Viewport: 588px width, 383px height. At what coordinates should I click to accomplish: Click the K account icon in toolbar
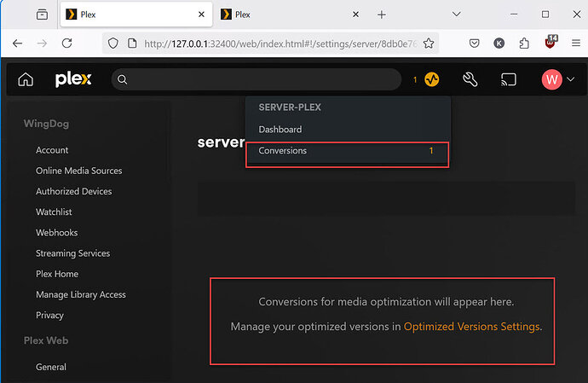point(499,44)
